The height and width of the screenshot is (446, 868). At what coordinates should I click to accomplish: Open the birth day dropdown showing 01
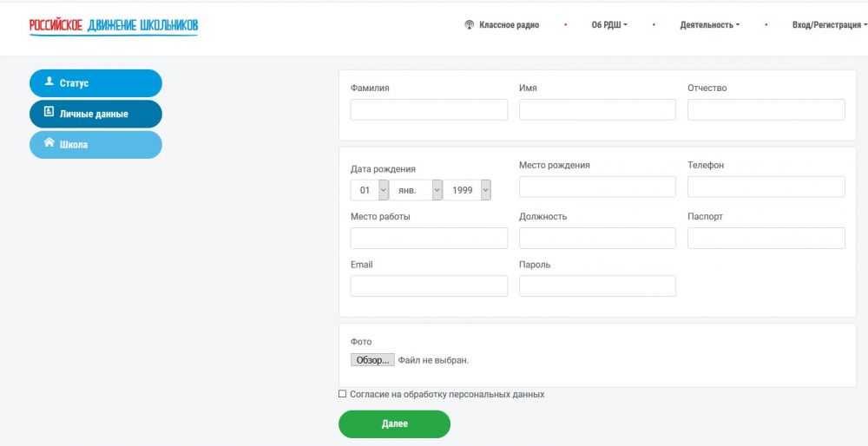point(370,190)
